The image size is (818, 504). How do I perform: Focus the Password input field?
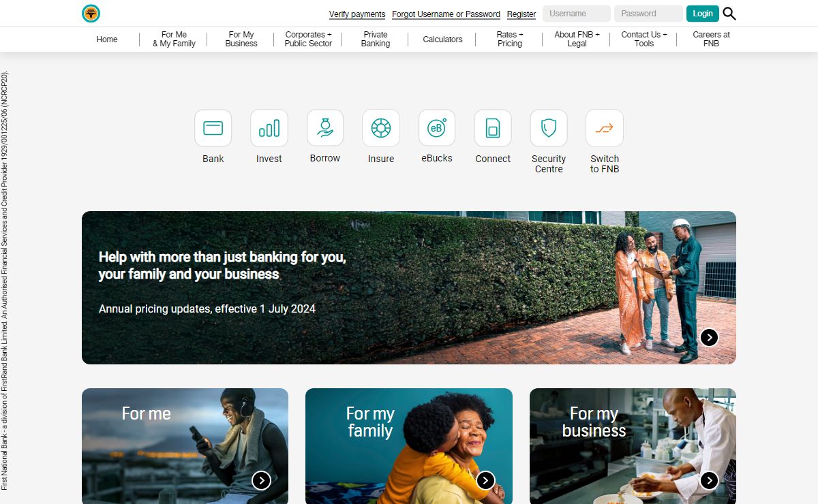pyautogui.click(x=648, y=14)
